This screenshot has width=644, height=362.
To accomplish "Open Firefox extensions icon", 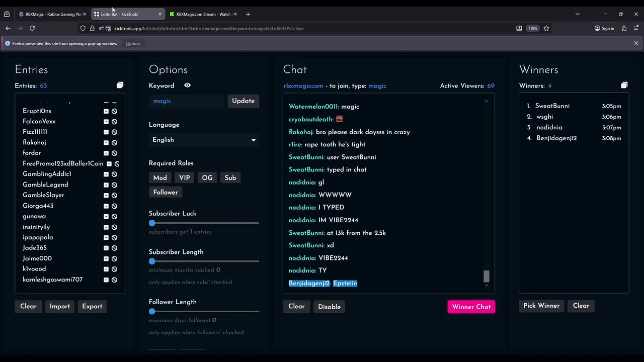I will (x=624, y=28).
